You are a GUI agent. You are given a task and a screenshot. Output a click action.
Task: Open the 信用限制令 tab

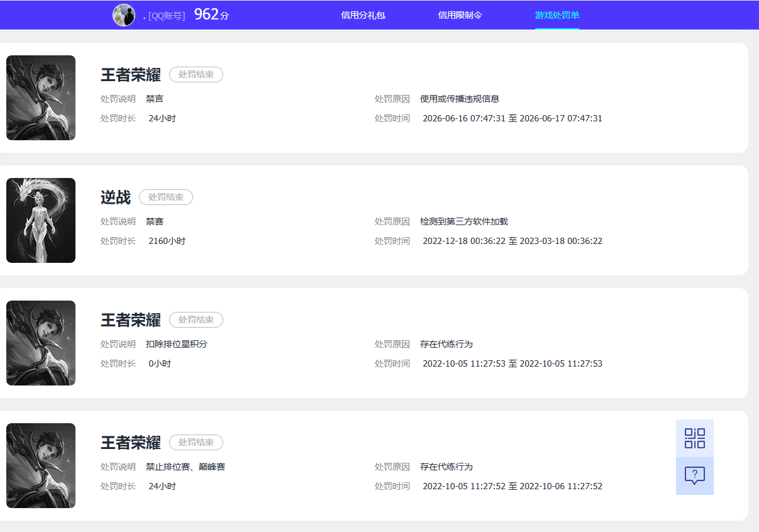460,15
